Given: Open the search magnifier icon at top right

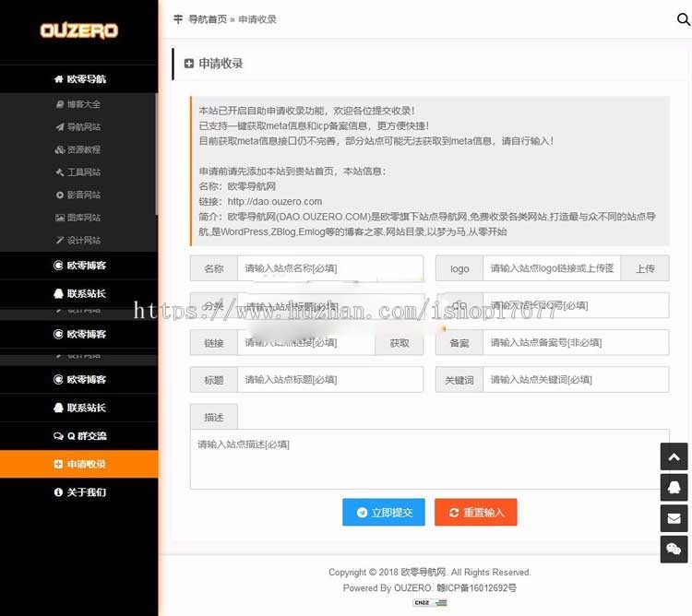Looking at the screenshot, I should point(683,19).
